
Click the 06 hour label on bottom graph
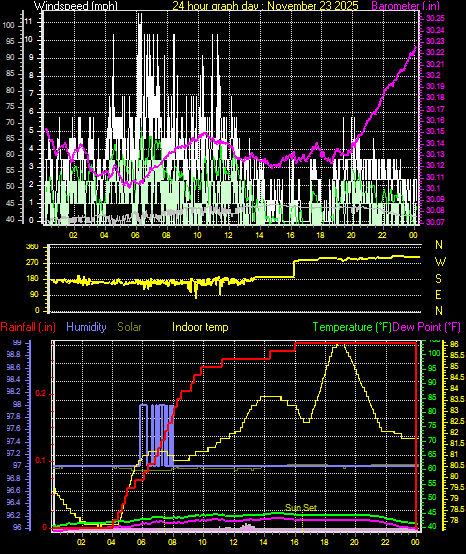click(x=142, y=542)
